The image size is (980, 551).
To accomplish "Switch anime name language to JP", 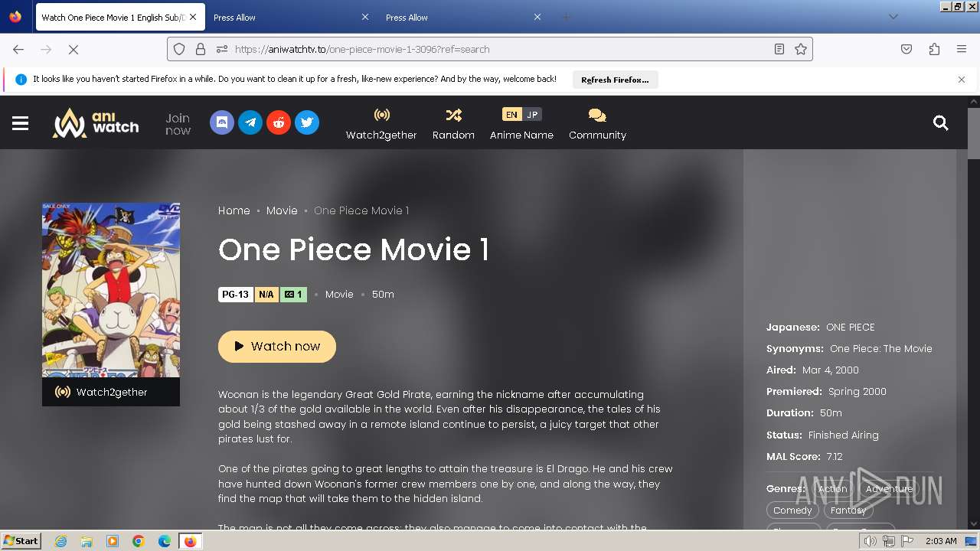I will [x=532, y=115].
